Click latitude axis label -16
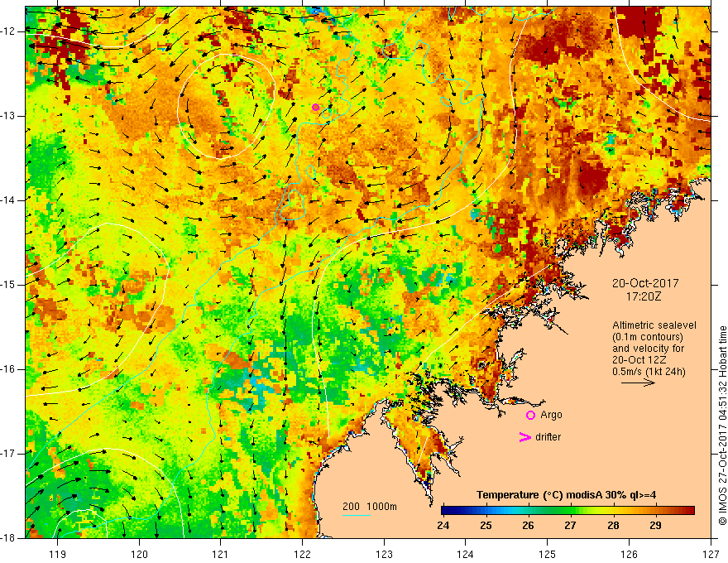Image resolution: width=728 pixels, height=563 pixels. coord(8,369)
